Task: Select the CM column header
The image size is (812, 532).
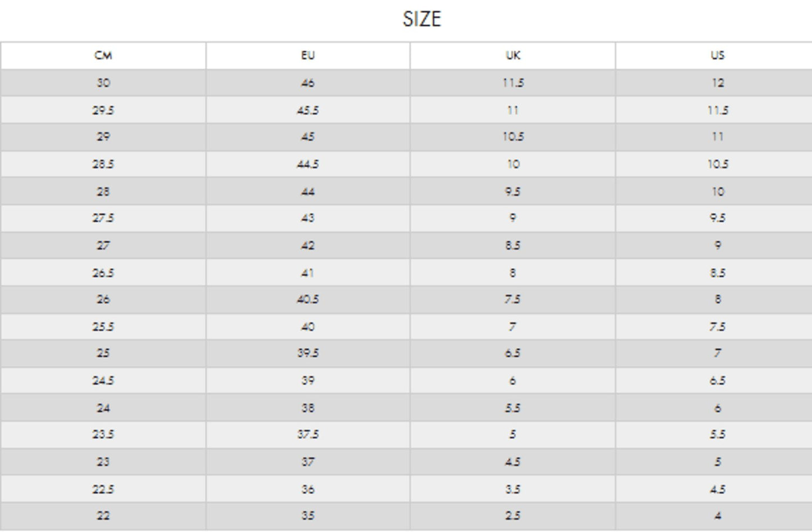Action: point(103,56)
